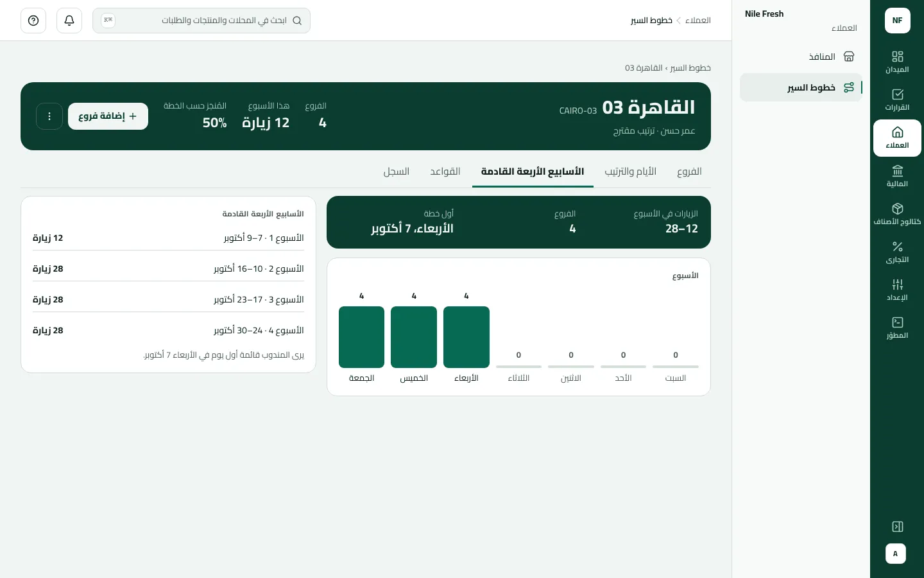Click the السبت day label in chart
This screenshot has width=924, height=578.
(676, 378)
